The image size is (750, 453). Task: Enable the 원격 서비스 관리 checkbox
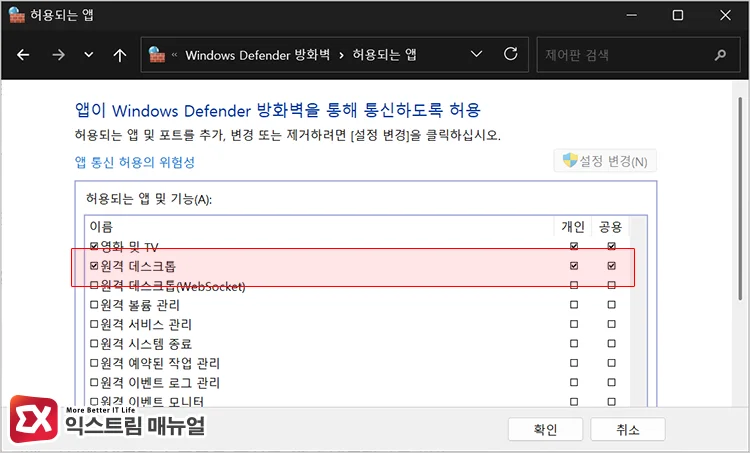94,324
